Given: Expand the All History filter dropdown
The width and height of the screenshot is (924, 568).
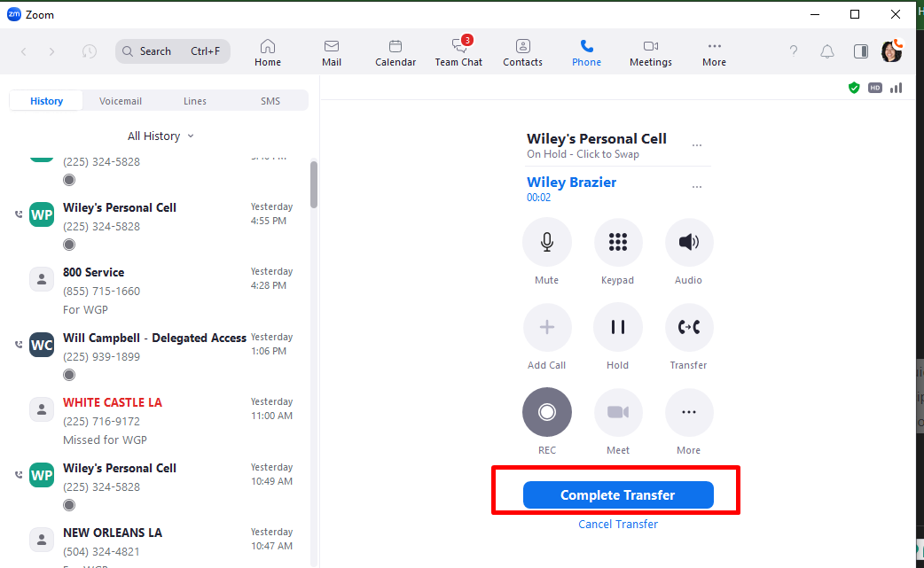Looking at the screenshot, I should pyautogui.click(x=161, y=136).
